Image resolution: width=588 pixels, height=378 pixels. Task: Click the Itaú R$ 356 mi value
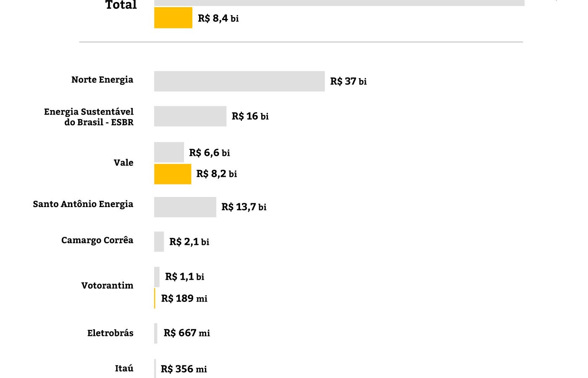[184, 369]
